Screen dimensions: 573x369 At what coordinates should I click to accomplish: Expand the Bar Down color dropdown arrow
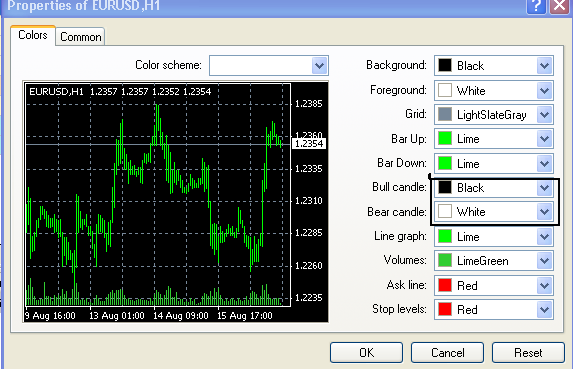coord(544,163)
